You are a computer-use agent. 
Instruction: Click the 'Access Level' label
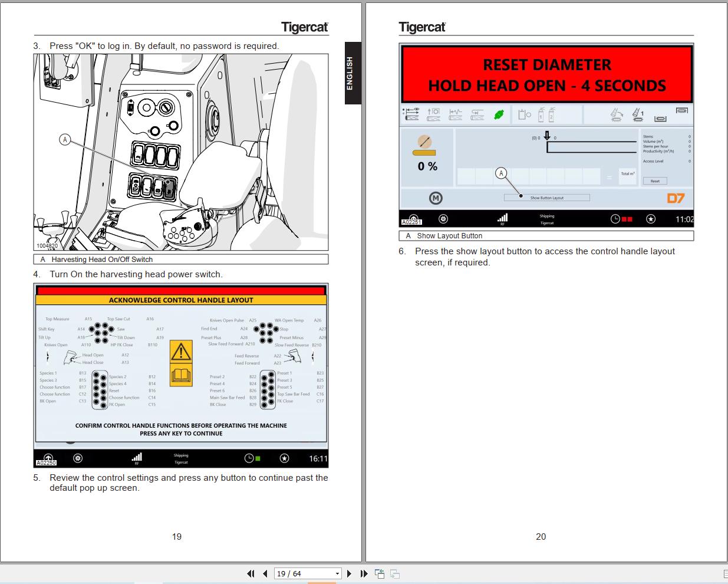[653, 161]
